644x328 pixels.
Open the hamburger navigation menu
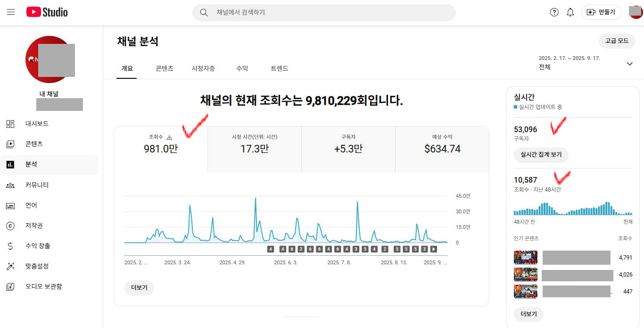click(10, 12)
